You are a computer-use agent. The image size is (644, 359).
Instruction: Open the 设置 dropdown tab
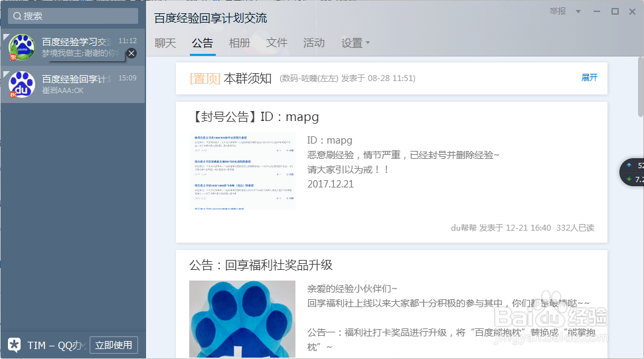click(x=355, y=43)
